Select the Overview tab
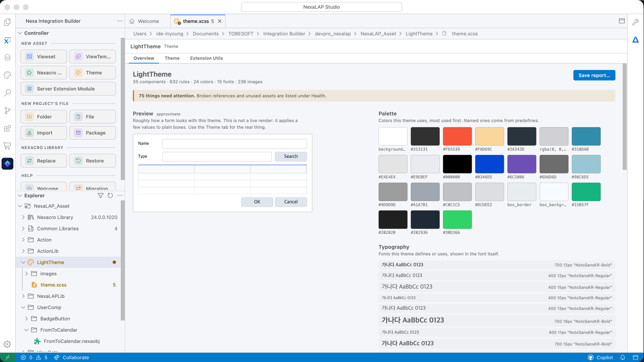This screenshot has width=644, height=362. pos(144,58)
